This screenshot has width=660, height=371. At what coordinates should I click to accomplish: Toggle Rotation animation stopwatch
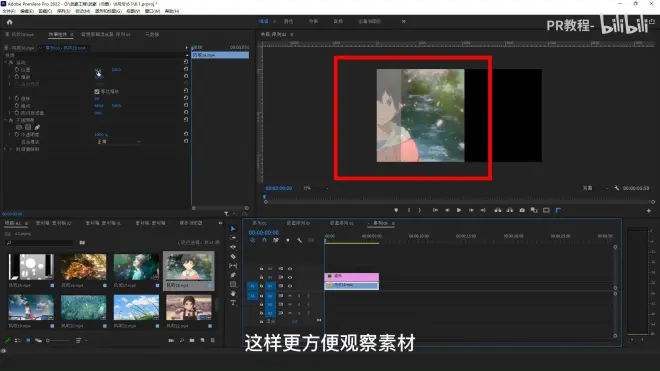(17, 98)
